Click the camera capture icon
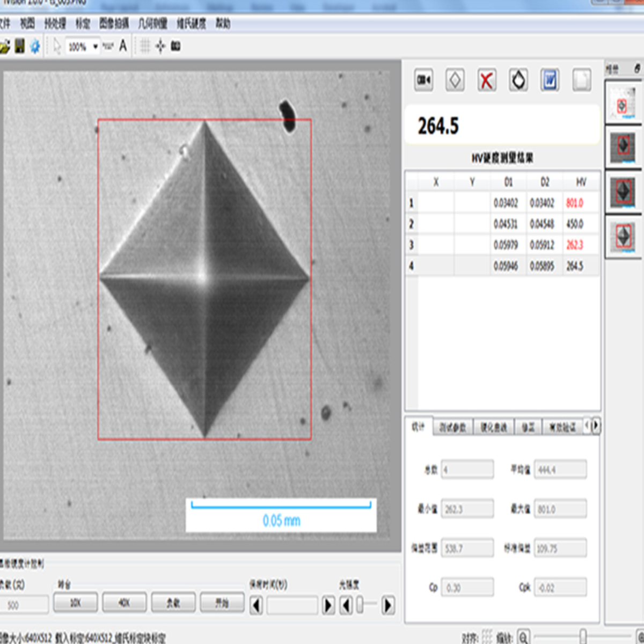 coord(423,80)
